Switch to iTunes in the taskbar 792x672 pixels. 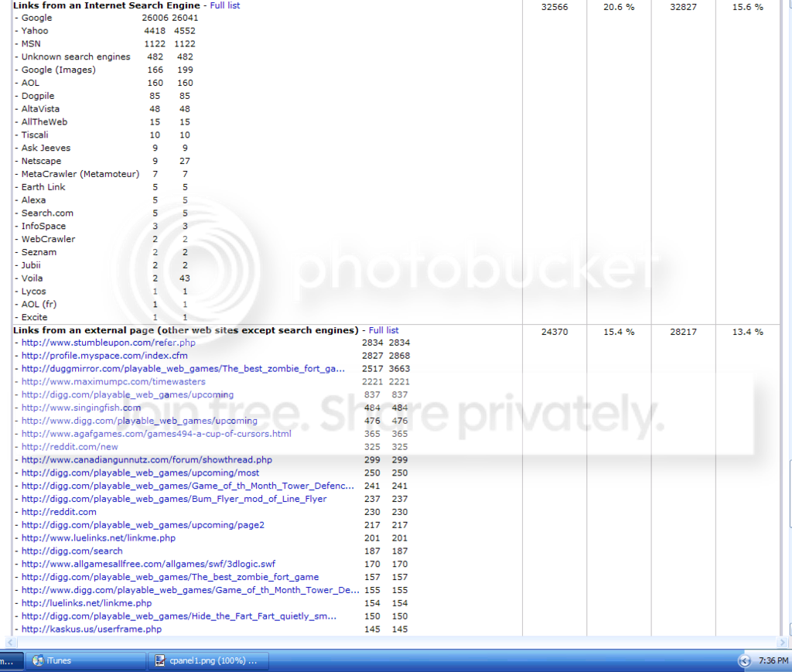[x=85, y=661]
